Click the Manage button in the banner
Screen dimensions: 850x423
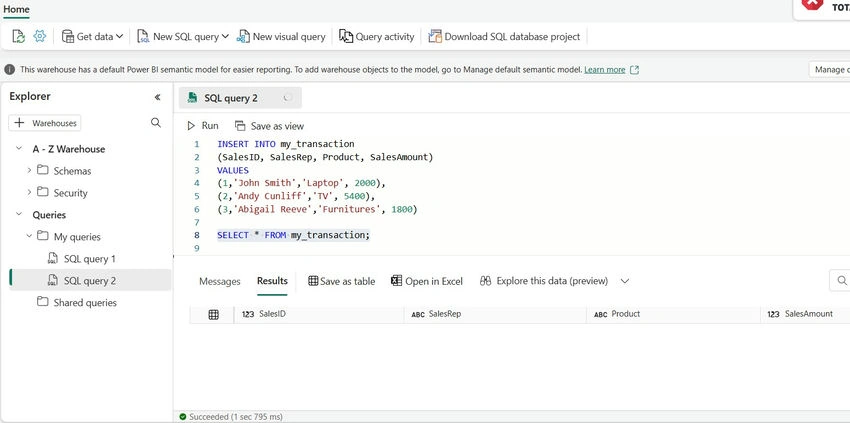click(829, 69)
